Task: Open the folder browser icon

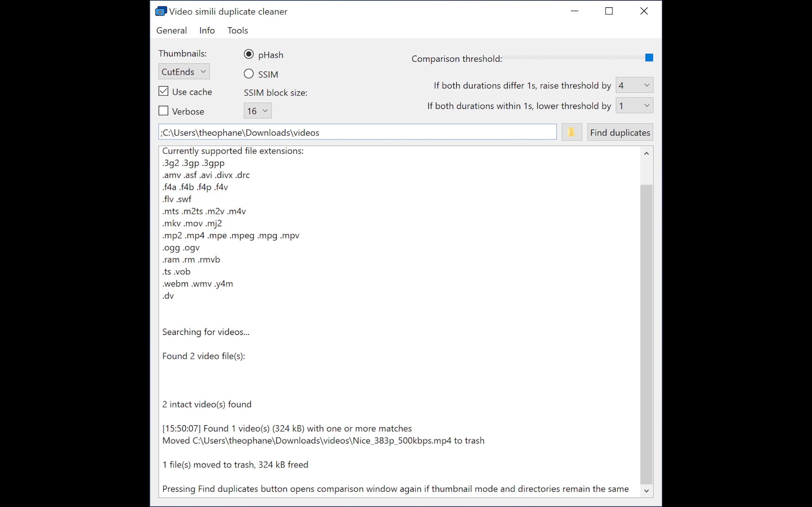Action: pyautogui.click(x=572, y=132)
